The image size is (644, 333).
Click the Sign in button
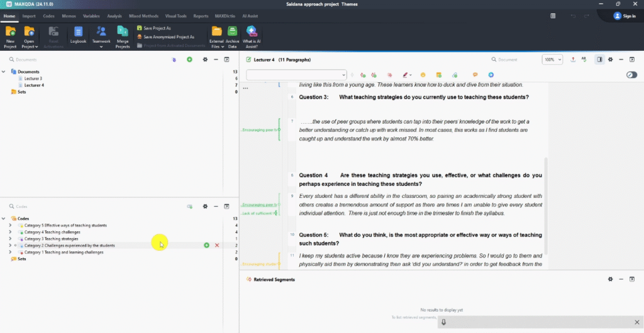(x=625, y=16)
